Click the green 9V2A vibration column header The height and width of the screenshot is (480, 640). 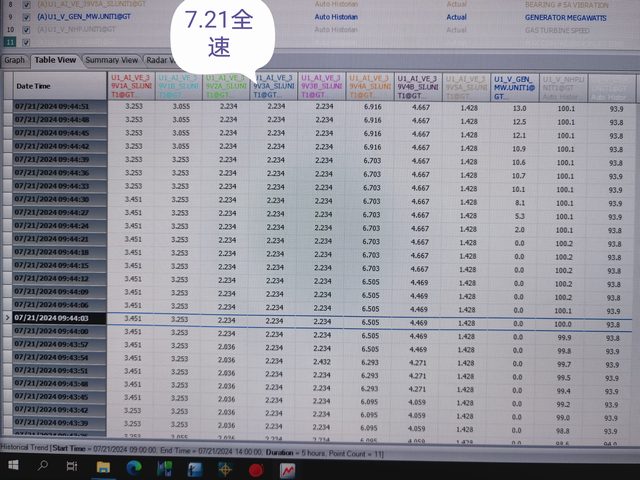coord(226,86)
